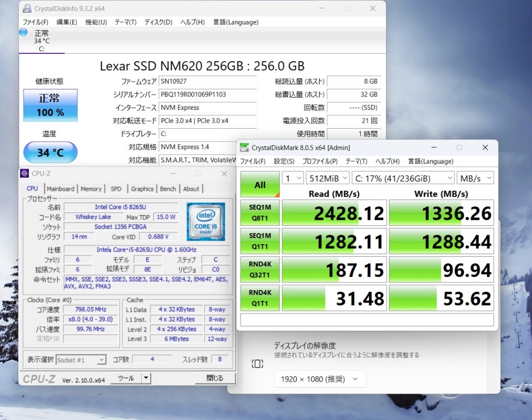Open ヘルプ(H) menu in CrystalDiskInfo
This screenshot has width=532, height=420.
pyautogui.click(x=192, y=22)
